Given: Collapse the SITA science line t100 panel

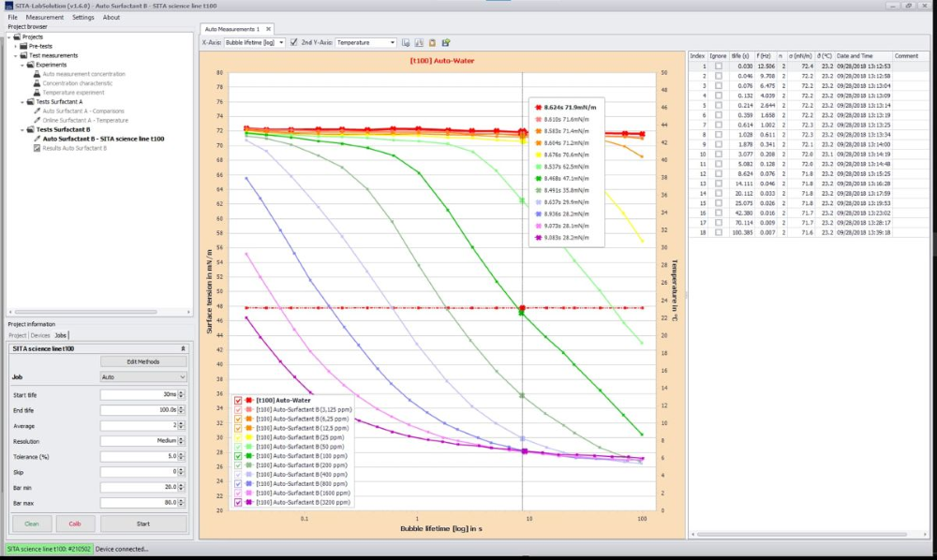Looking at the screenshot, I should click(x=184, y=347).
